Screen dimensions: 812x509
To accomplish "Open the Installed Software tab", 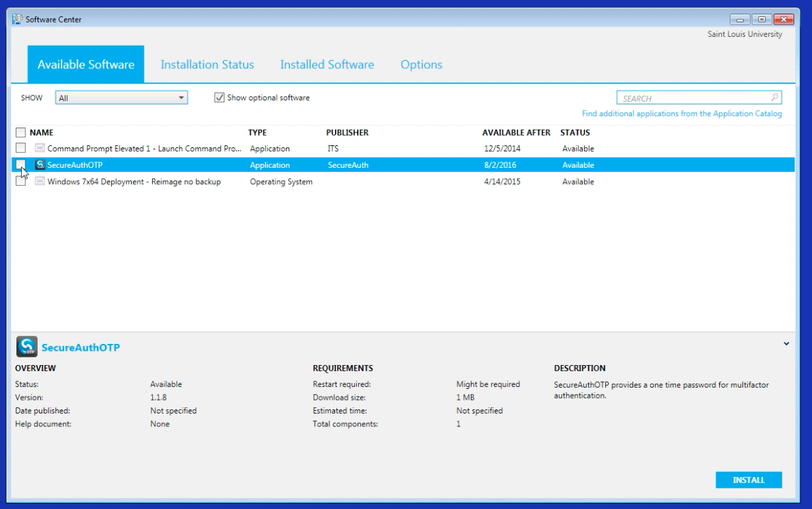I will pyautogui.click(x=328, y=64).
